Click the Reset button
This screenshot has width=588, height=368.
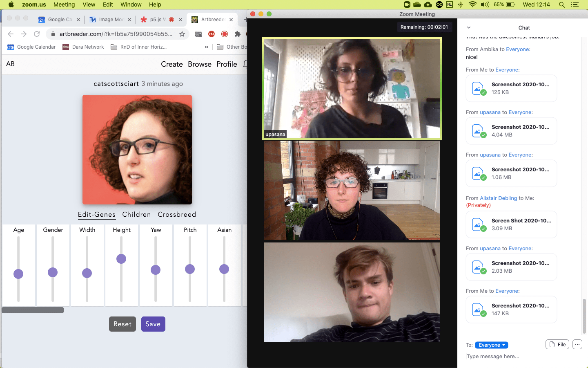(122, 324)
